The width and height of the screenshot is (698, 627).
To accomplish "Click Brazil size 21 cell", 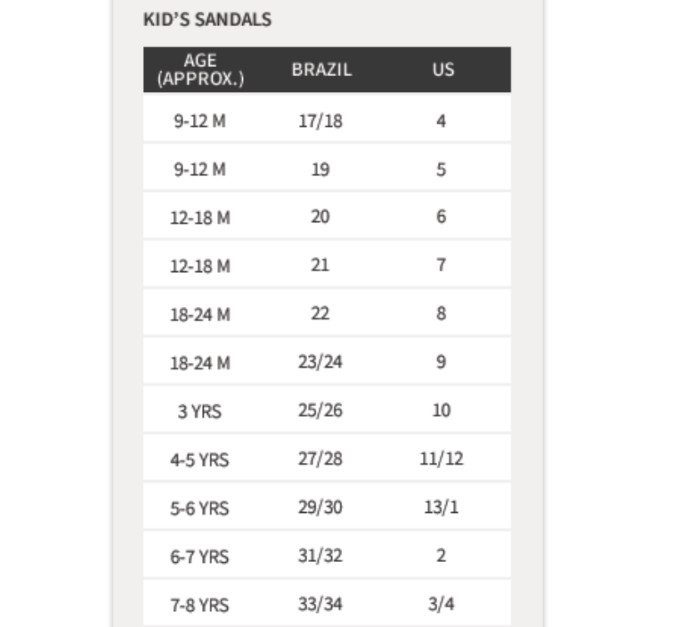I will point(321,265).
